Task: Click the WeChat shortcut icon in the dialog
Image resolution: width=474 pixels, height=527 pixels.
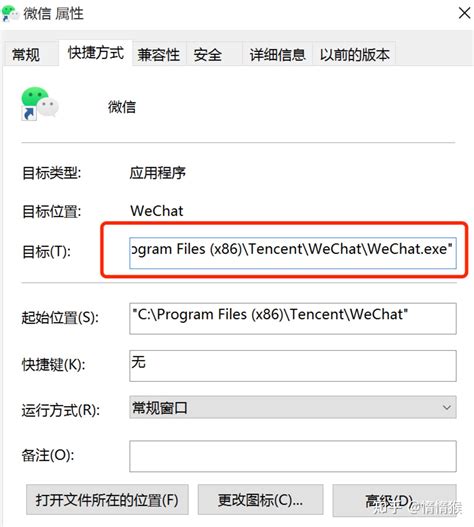Action: [x=40, y=104]
